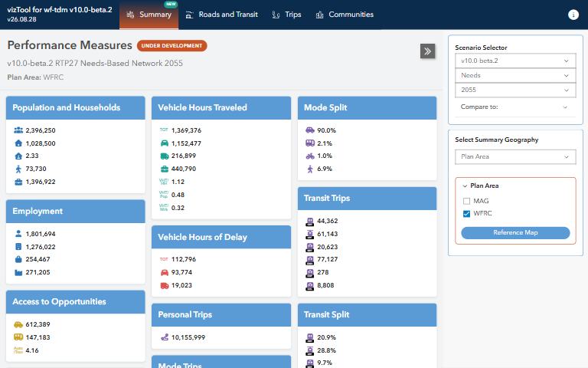Open the Needs scenario group dropdown
This screenshot has height=368, width=588.
click(515, 75)
